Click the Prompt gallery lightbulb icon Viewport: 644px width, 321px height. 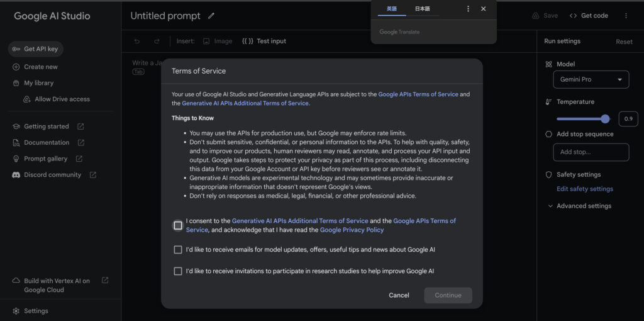(x=16, y=159)
